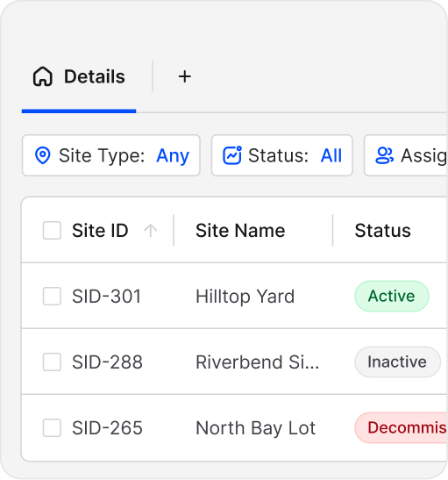Add a new tab with plus icon
The width and height of the screenshot is (448, 480).
coord(185,76)
